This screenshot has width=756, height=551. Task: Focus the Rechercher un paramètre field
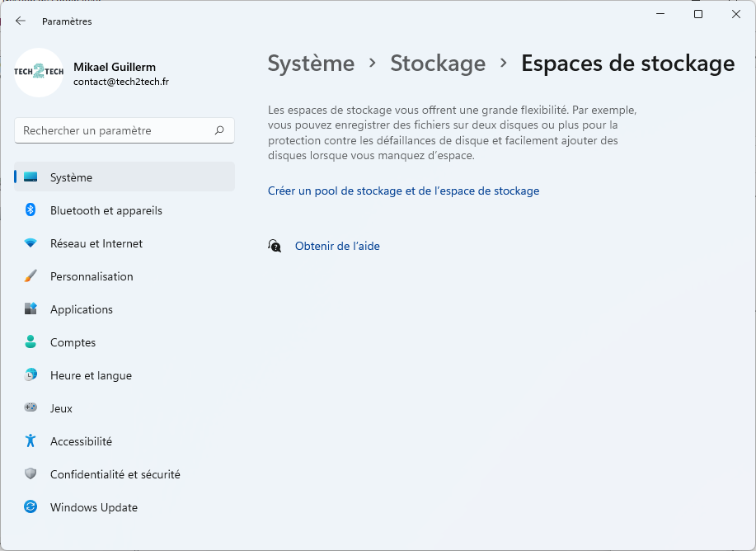[x=124, y=130]
